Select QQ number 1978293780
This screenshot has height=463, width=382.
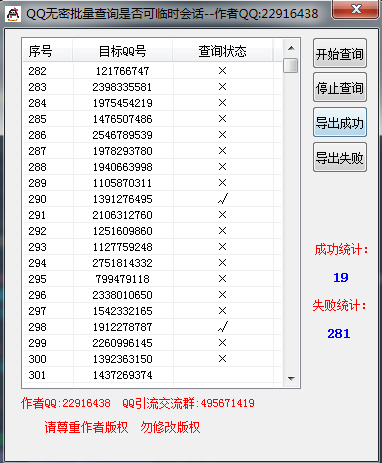tap(123, 151)
